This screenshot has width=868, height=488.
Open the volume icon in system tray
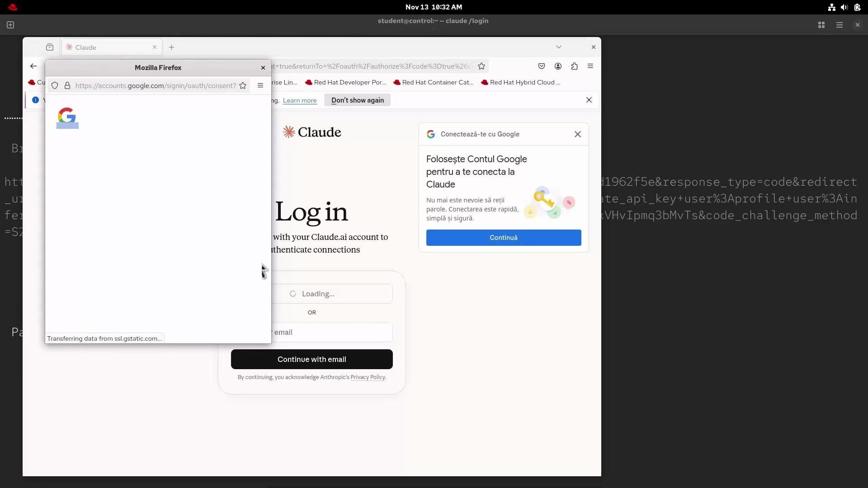844,7
